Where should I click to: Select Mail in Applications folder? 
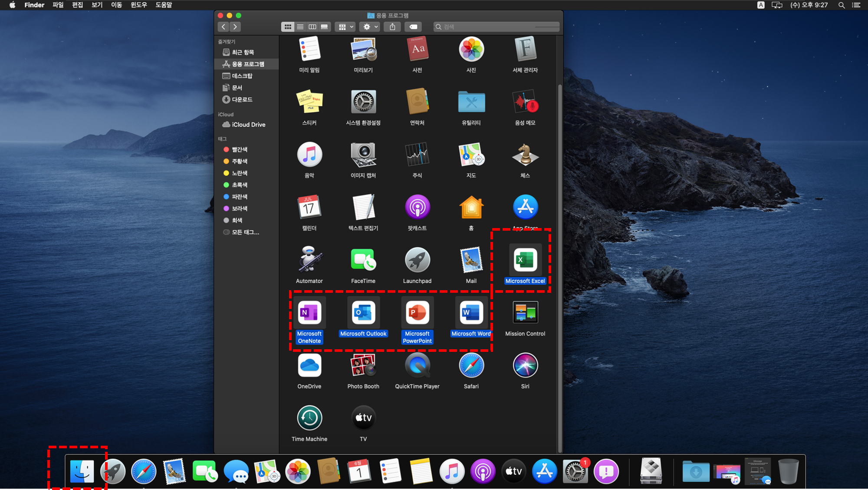471,260
